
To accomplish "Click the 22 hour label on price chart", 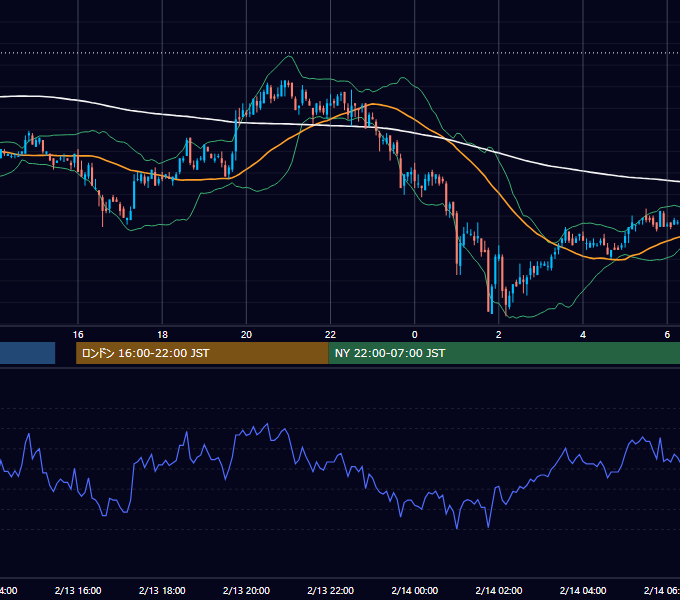I will point(330,335).
